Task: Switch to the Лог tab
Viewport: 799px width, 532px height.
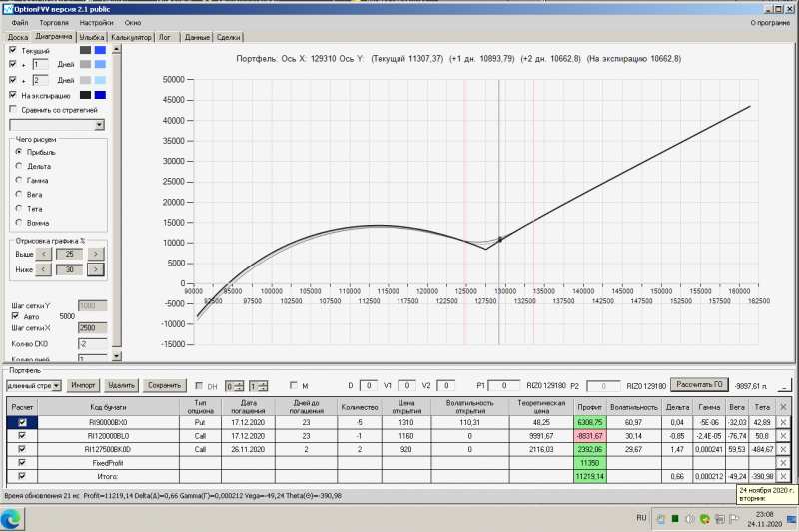Action: click(165, 37)
